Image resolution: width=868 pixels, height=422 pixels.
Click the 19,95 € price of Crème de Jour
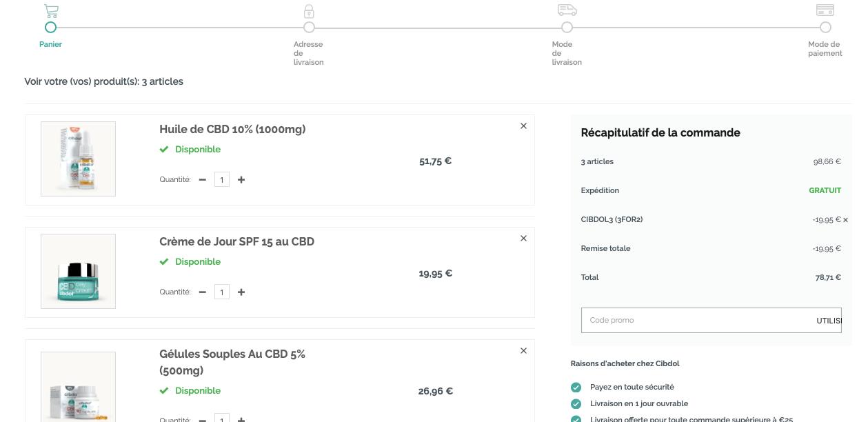tap(436, 273)
